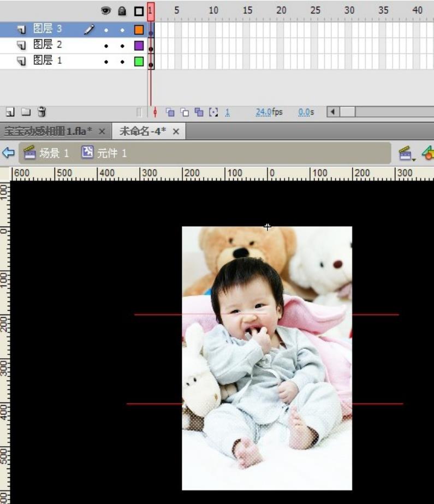Screen dimensions: 434x504
Task: Create a new layer with the new layer icon
Action: (x=10, y=112)
